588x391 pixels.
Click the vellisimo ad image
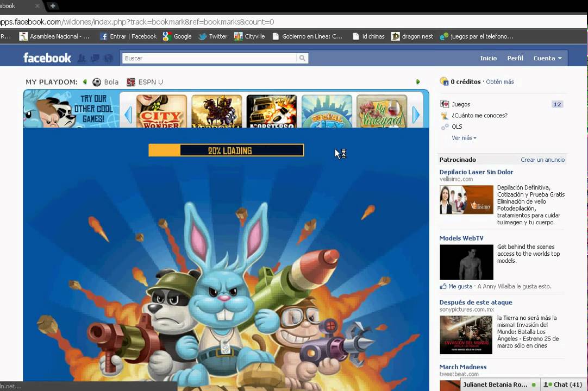coord(466,199)
